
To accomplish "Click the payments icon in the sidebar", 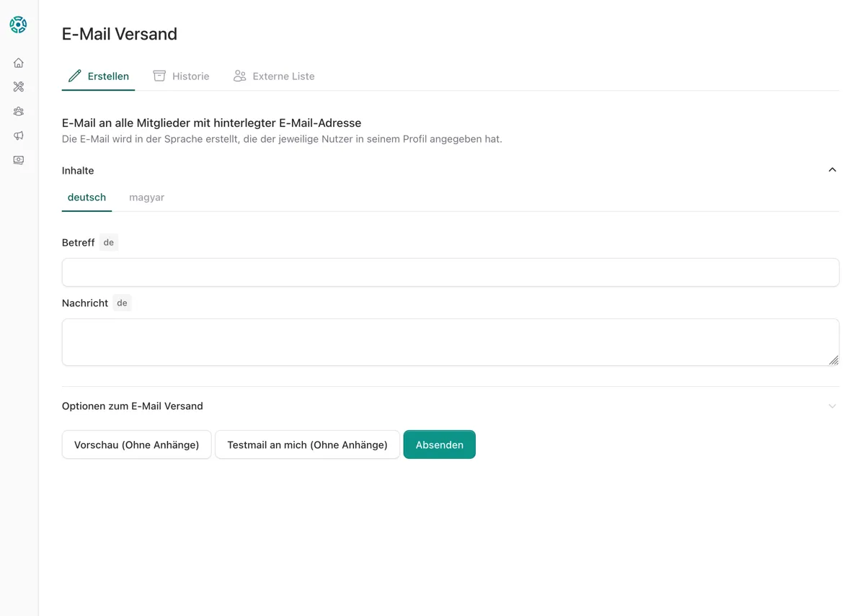I will (x=18, y=159).
